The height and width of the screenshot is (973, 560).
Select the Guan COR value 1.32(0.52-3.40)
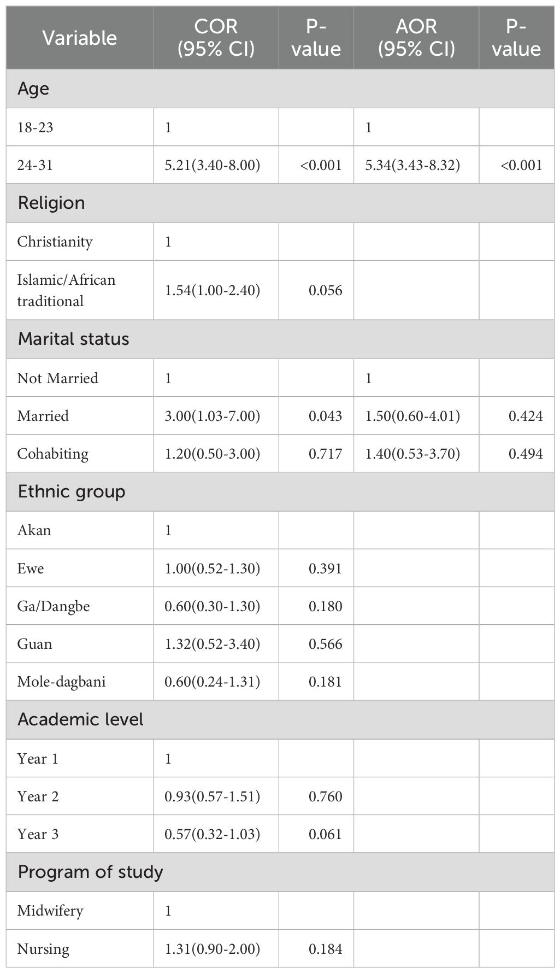tap(212, 644)
